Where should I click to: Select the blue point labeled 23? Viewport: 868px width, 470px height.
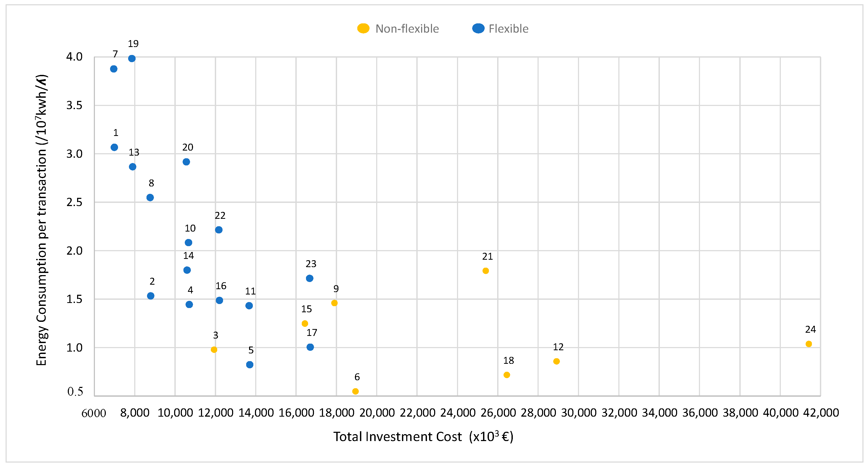tap(310, 278)
